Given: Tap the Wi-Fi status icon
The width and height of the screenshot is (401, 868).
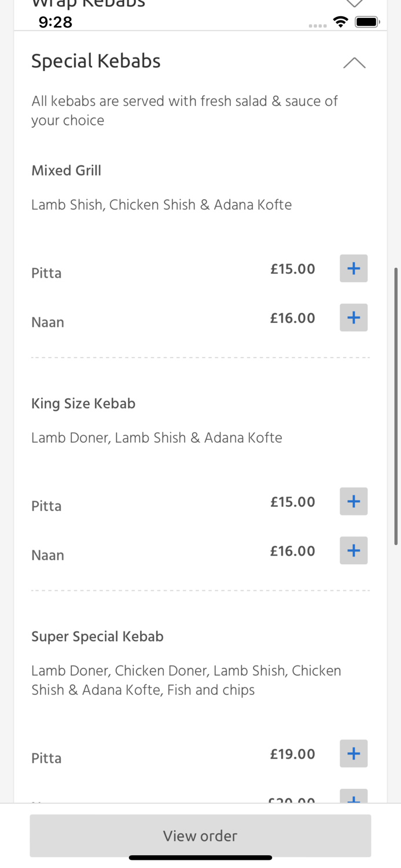Looking at the screenshot, I should 340,22.
